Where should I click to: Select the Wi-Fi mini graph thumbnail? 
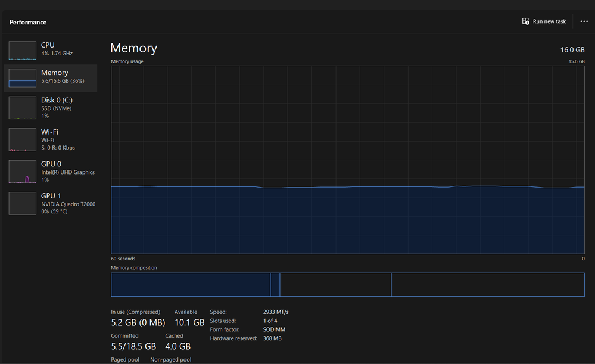click(x=23, y=139)
